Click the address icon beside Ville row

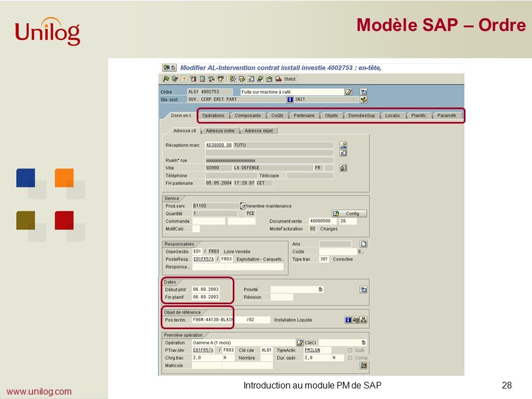343,168
